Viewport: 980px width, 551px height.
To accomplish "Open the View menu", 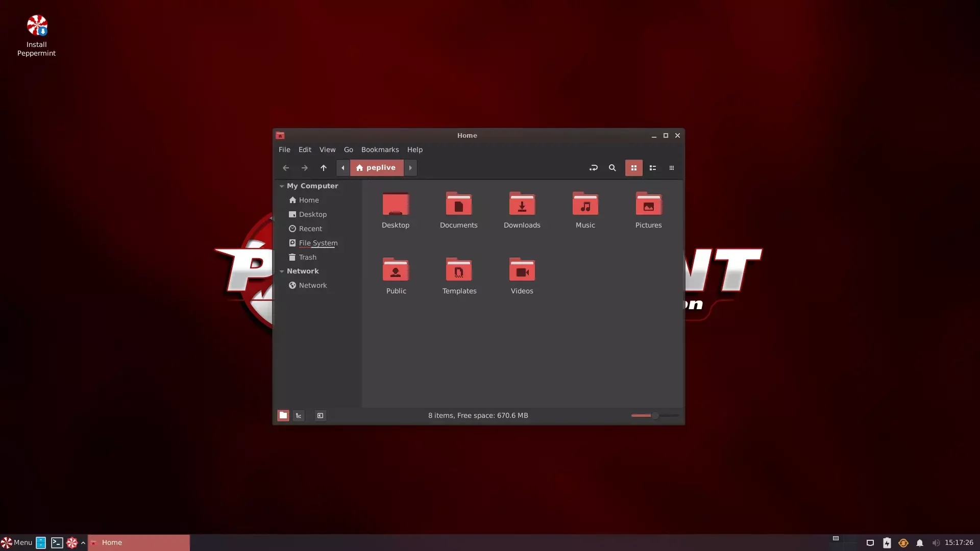I will (x=328, y=150).
